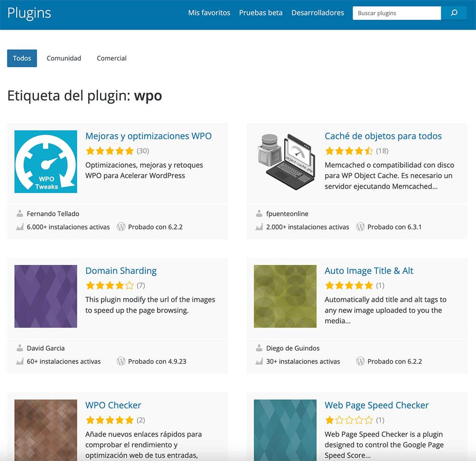476x461 pixels.
Task: Open Caché de objetos para todos plugin
Action: pos(383,136)
